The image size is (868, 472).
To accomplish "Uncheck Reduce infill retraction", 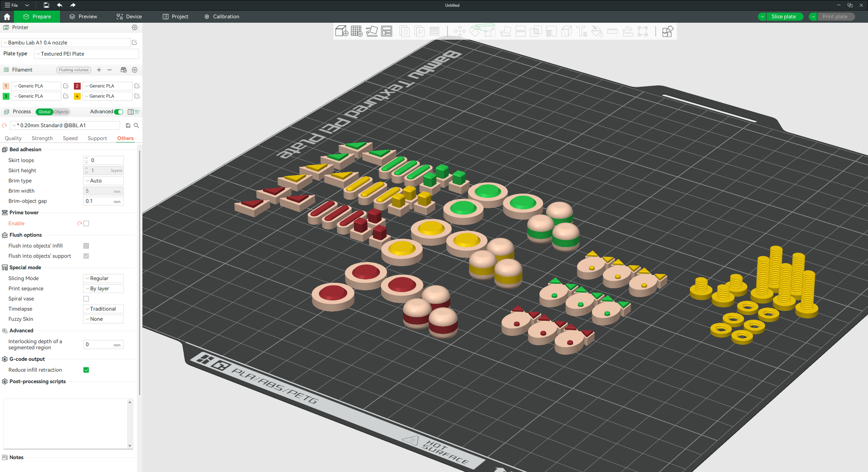I will tap(86, 370).
